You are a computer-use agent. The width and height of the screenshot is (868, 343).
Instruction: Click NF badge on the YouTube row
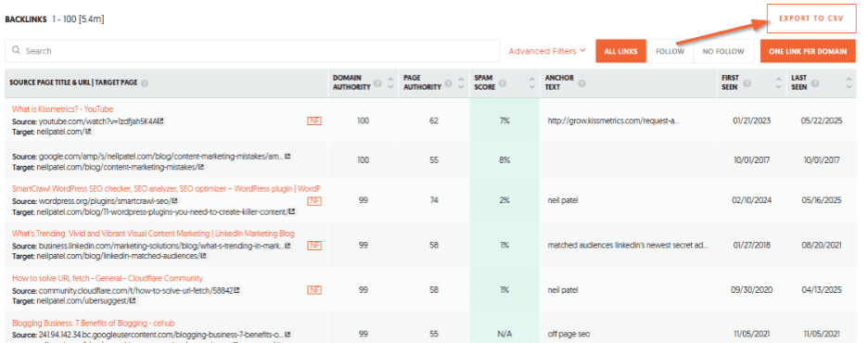[314, 121]
